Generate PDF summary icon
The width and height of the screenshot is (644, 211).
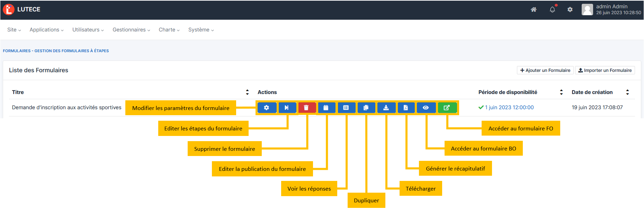[406, 108]
